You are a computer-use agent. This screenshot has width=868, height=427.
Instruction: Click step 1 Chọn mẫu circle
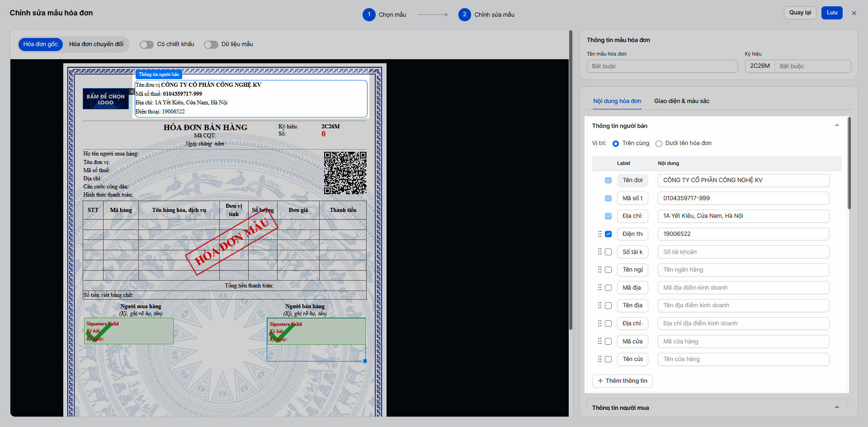click(369, 14)
